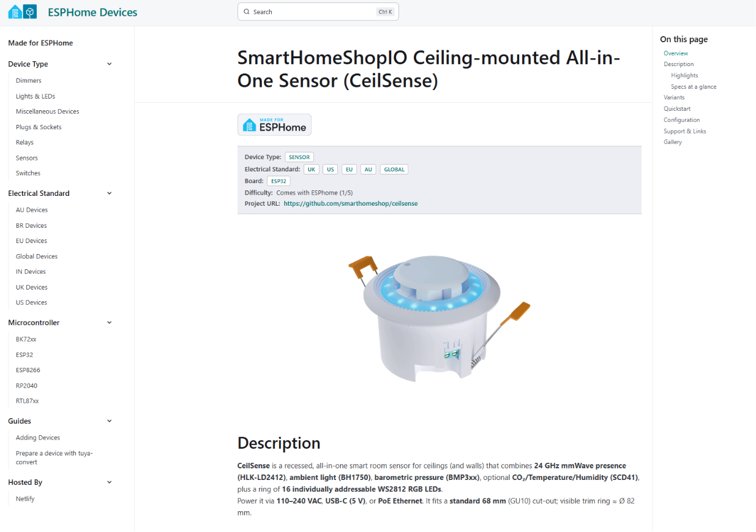Screen dimensions: 756x532
Task: Jump to Specs at a glance section
Action: [694, 87]
